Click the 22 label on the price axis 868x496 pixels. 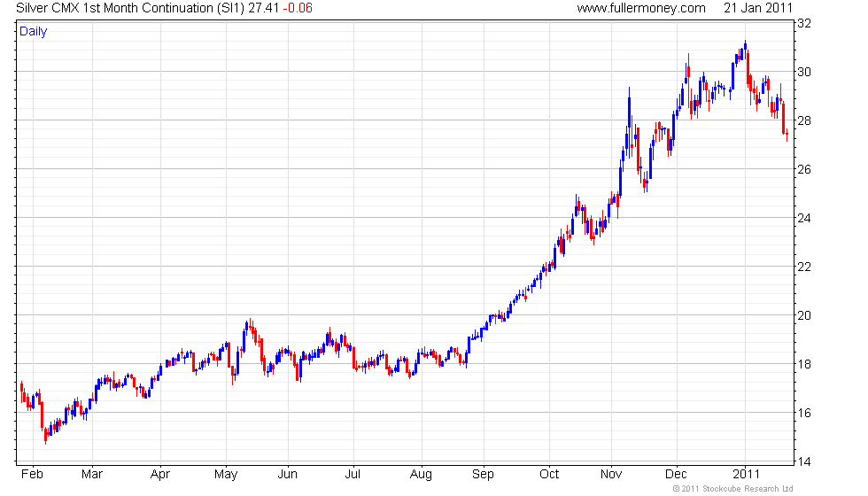coord(804,267)
